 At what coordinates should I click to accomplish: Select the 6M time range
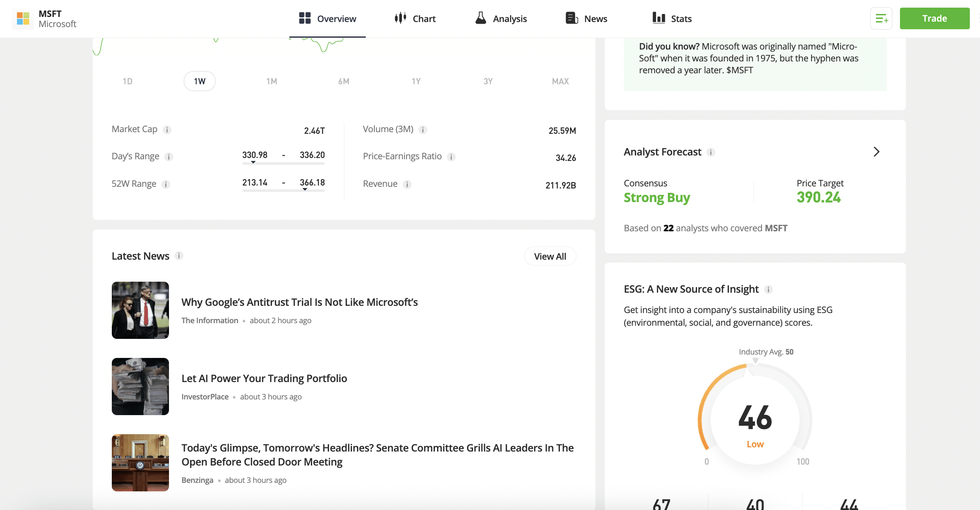[x=344, y=81]
